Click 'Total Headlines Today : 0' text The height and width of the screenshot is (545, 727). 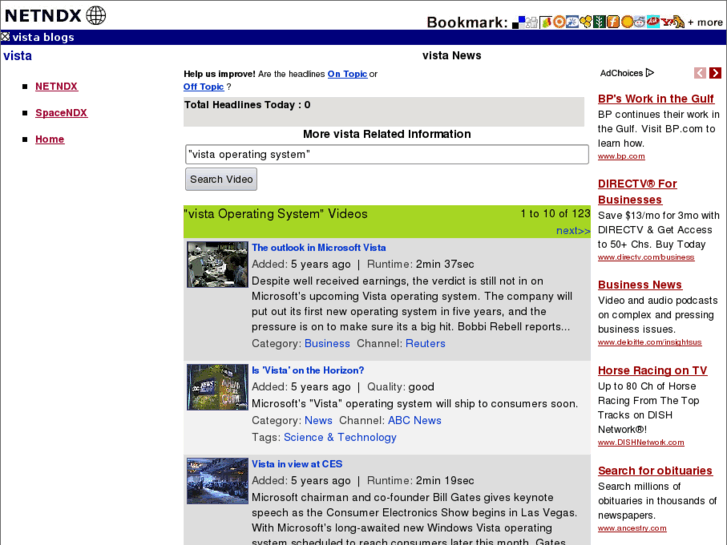(x=247, y=105)
